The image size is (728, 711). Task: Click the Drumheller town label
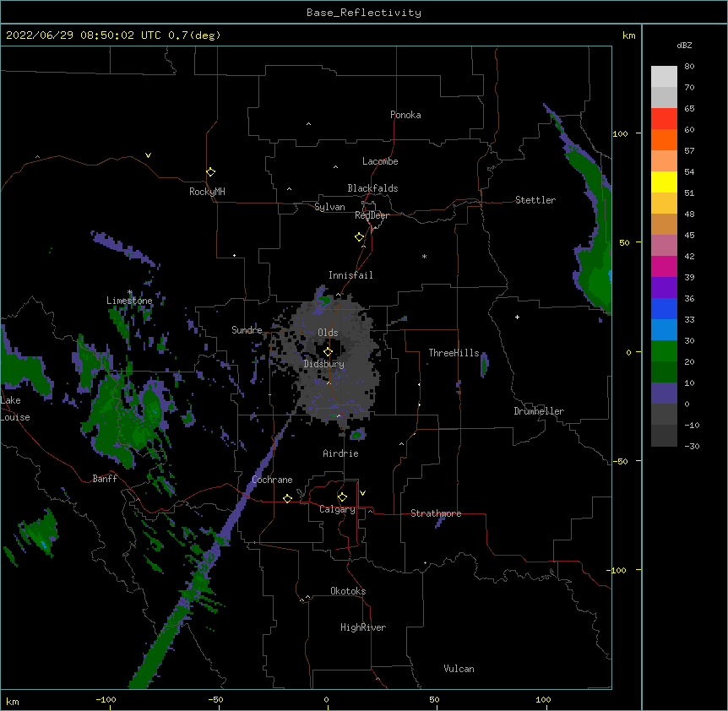point(539,411)
